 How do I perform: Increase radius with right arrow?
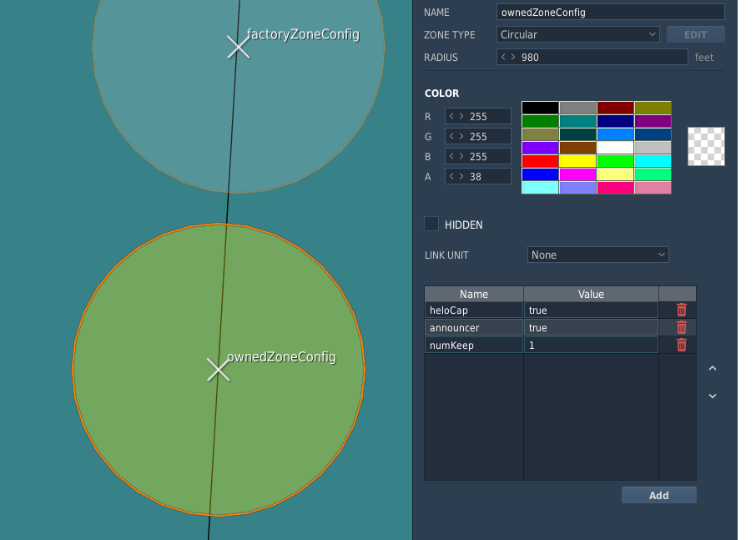pos(513,57)
